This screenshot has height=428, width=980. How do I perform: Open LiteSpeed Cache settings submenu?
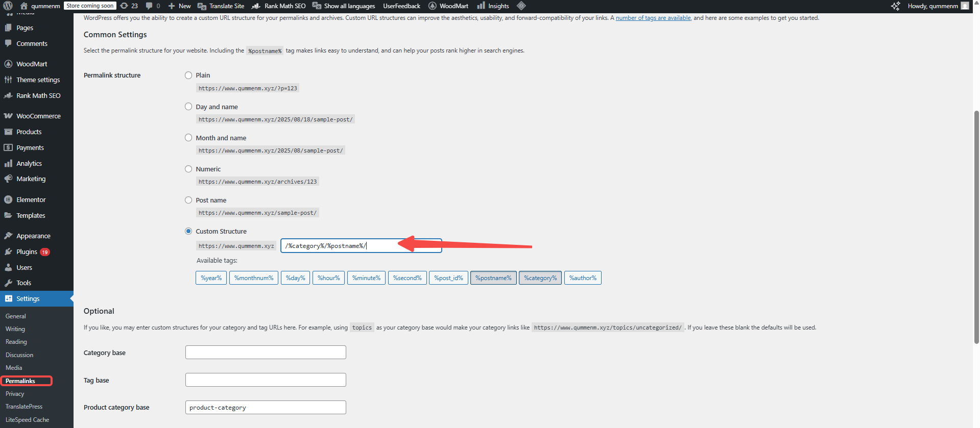[28, 420]
